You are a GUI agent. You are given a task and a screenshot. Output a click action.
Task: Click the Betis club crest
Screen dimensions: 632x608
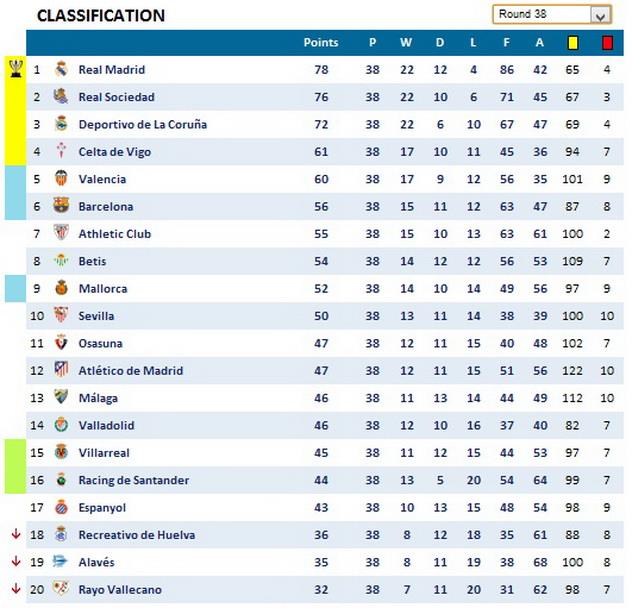[61, 261]
